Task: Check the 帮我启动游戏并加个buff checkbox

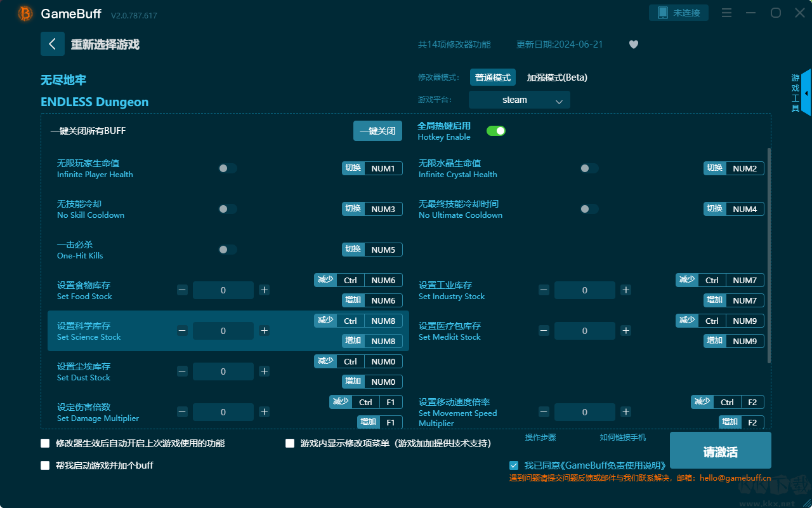Action: [x=45, y=465]
